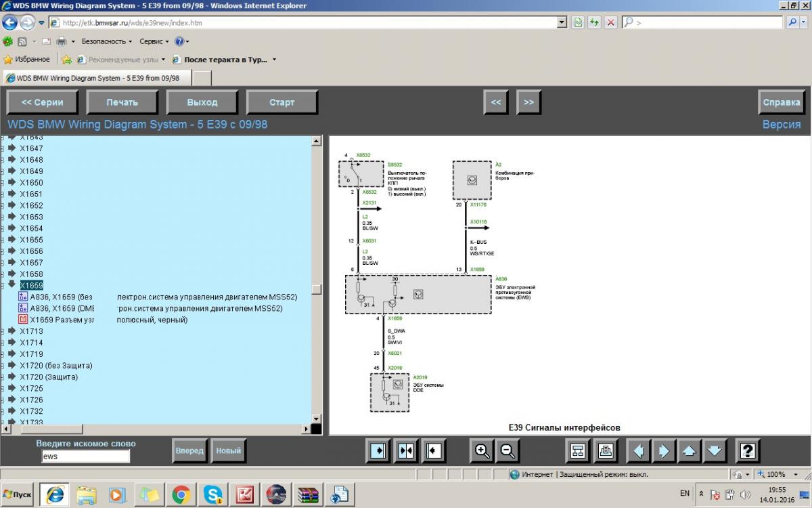Click the search word input field
Image resolution: width=812 pixels, height=508 pixels.
point(85,457)
